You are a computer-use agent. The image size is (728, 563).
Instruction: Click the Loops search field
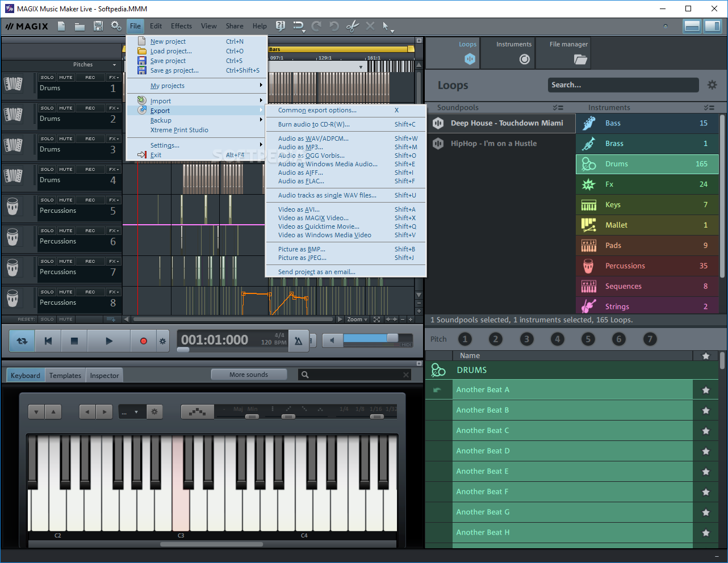623,85
